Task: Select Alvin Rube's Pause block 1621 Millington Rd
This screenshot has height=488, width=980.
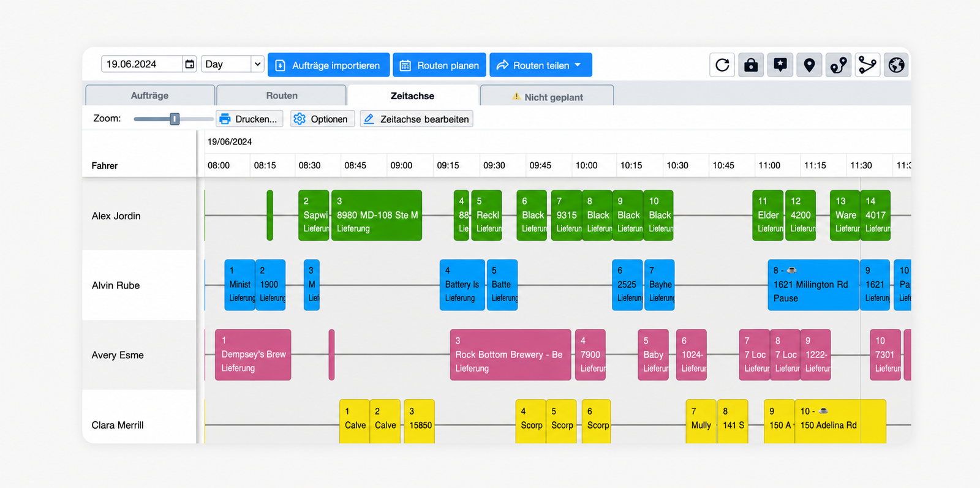Action: (x=813, y=285)
